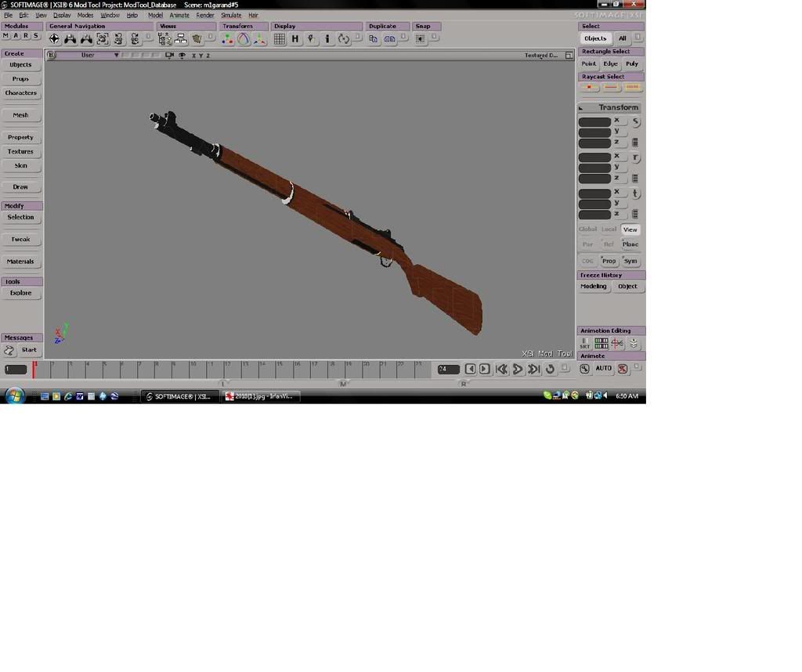Open the Textured display mode dropdown
The height and width of the screenshot is (672, 802).
click(541, 56)
